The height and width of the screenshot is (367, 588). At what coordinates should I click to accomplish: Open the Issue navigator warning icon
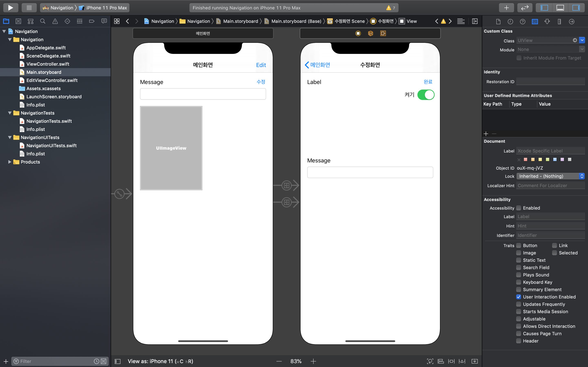pyautogui.click(x=55, y=21)
